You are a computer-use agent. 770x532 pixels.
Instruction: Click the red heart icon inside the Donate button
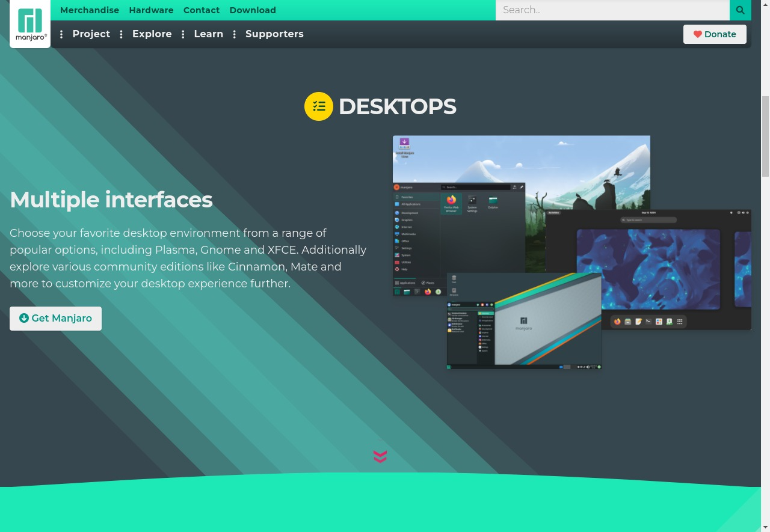[x=698, y=34]
